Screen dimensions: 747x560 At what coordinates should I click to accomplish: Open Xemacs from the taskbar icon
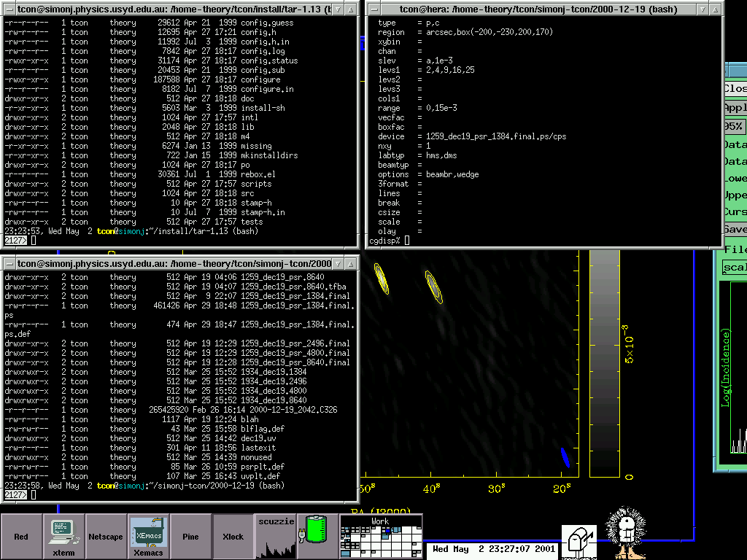click(x=149, y=536)
